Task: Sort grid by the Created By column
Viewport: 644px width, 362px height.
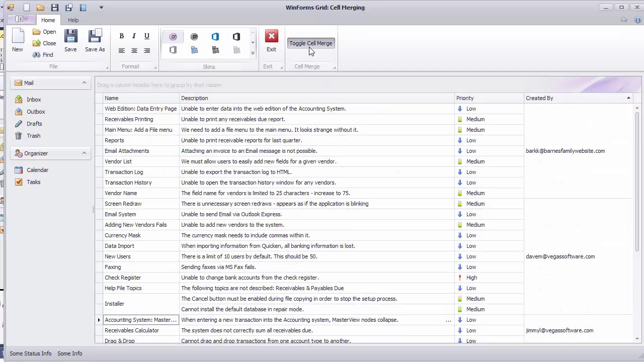Action: pyautogui.click(x=579, y=98)
